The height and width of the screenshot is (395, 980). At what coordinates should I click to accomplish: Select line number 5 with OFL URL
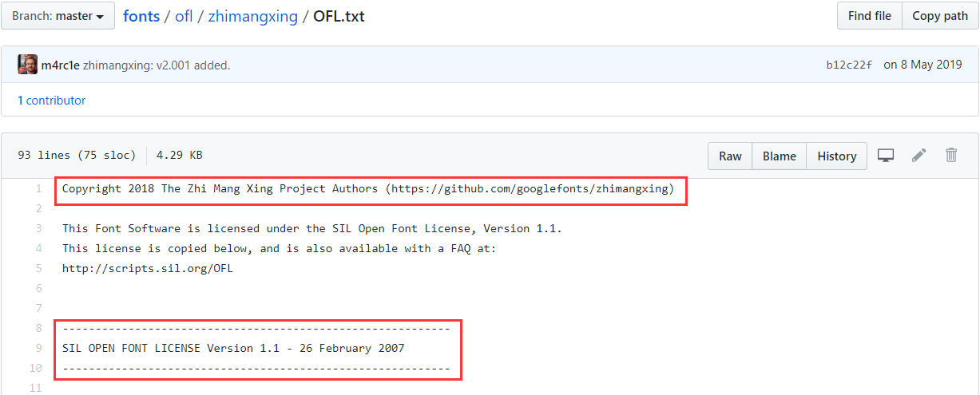[x=38, y=269]
